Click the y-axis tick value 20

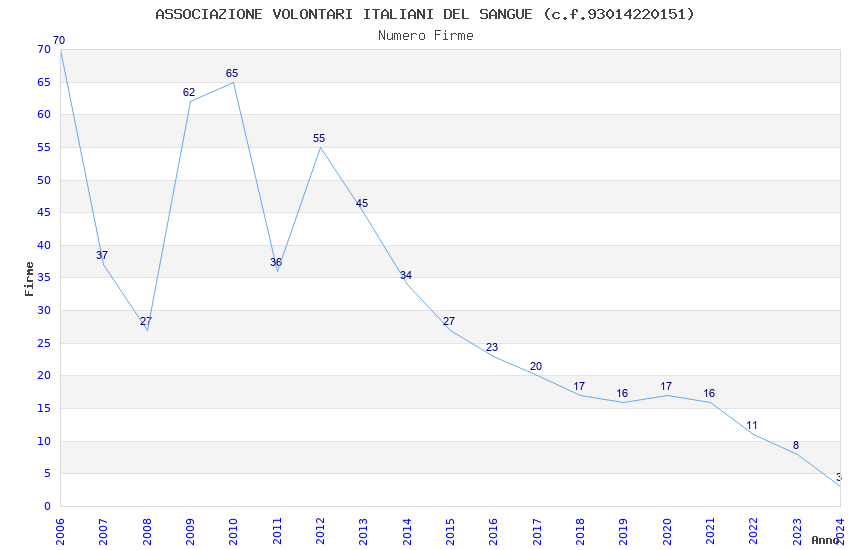point(44,376)
